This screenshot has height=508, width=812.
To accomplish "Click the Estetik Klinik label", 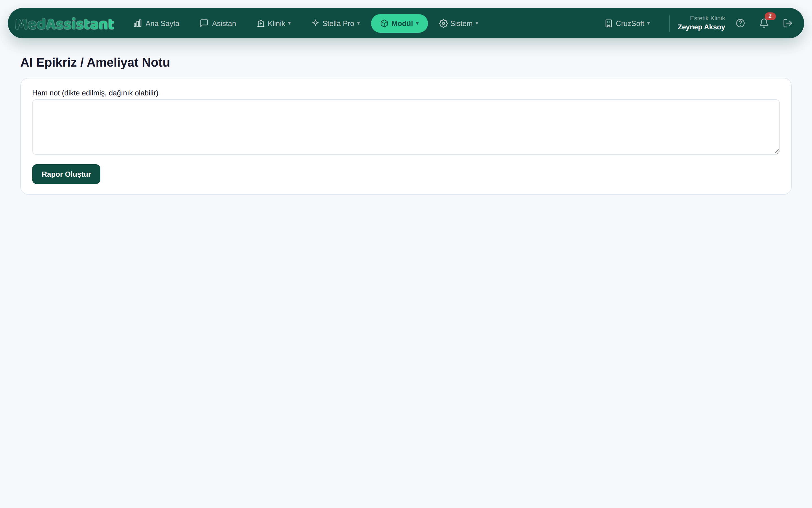I will click(x=707, y=18).
